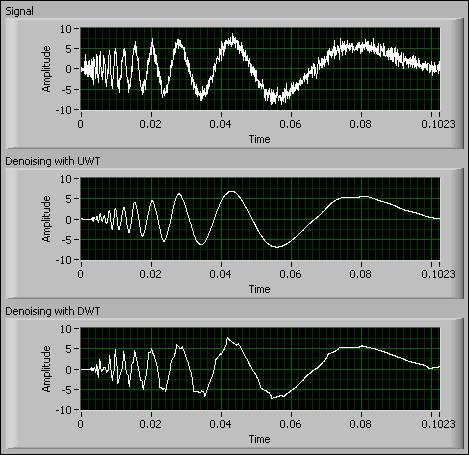Select the 0.1023 end value on UWT time axis
The height and width of the screenshot is (455, 469).
pyautogui.click(x=438, y=274)
